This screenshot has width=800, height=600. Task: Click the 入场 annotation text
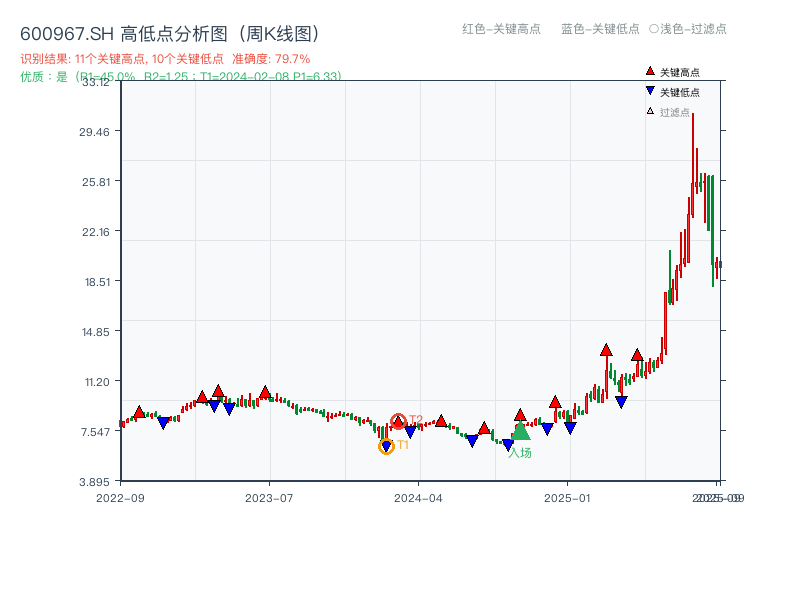tap(521, 452)
